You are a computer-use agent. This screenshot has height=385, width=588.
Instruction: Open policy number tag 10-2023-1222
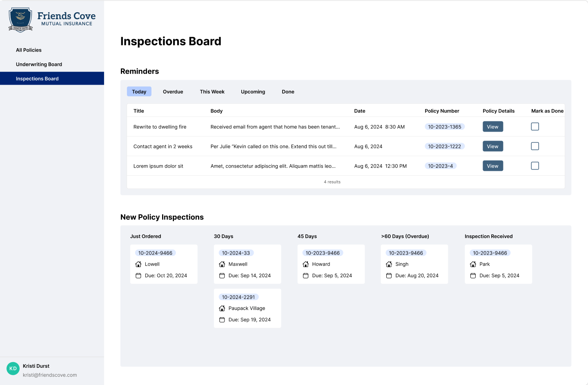(444, 146)
